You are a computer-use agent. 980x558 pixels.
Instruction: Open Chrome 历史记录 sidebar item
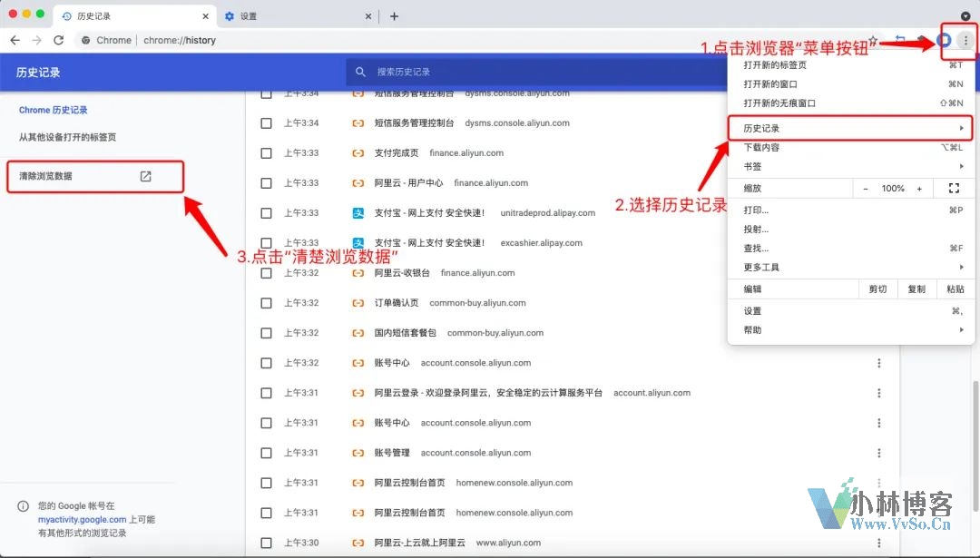(54, 110)
